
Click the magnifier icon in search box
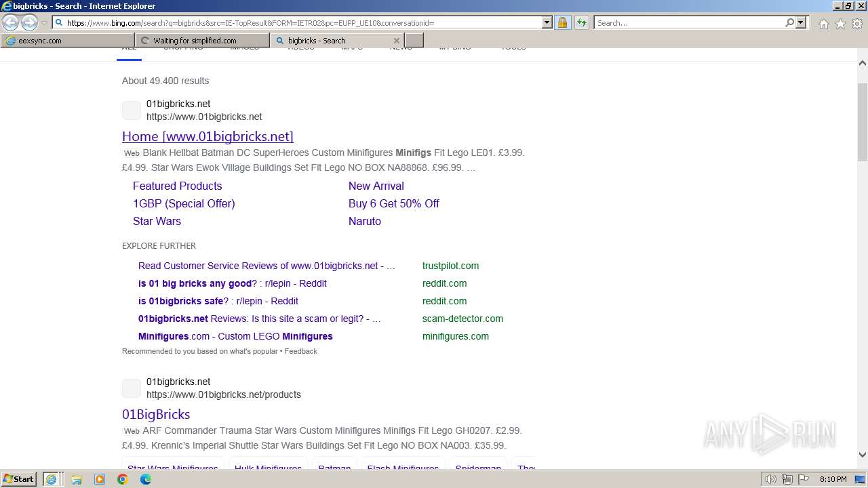pyautogui.click(x=789, y=22)
